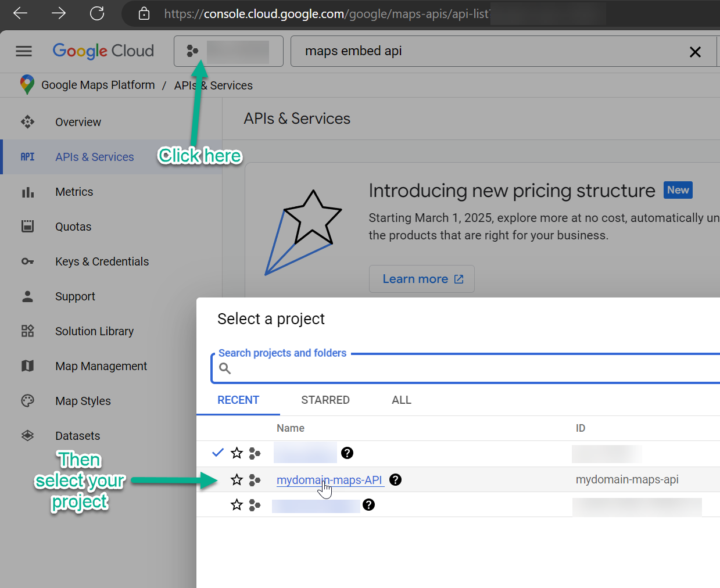Open Quotas in the sidebar
The image size is (720, 588).
tap(73, 227)
